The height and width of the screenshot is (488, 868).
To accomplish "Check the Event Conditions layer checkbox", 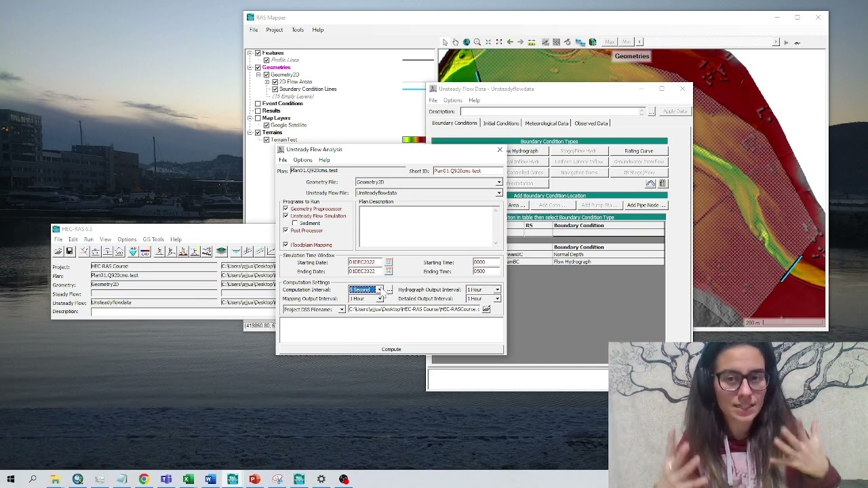I will (258, 104).
